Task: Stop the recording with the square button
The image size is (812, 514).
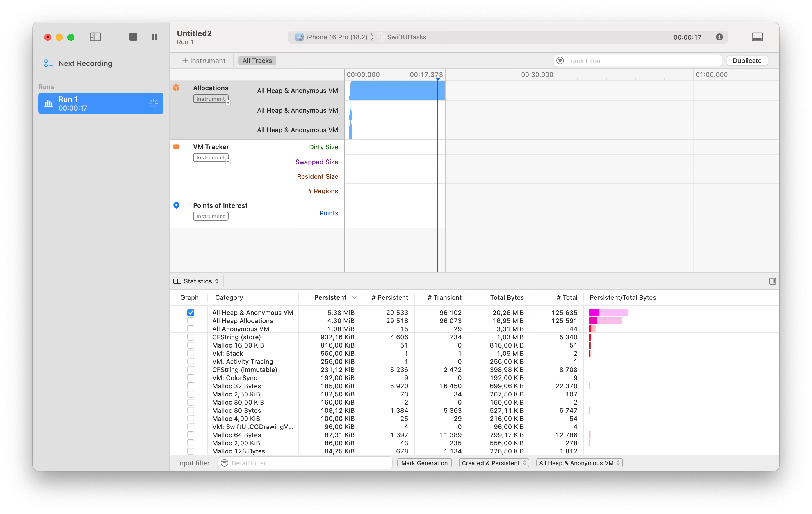Action: [133, 37]
